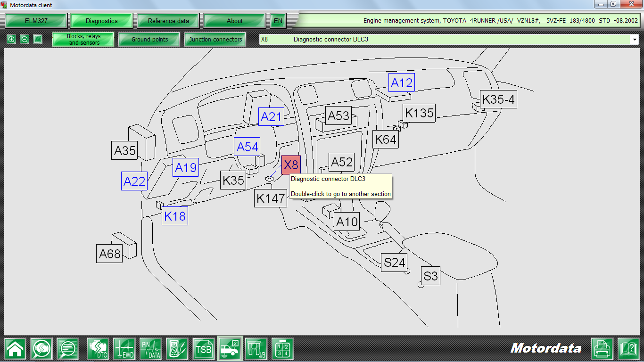Zoom in on the diagram
Image resolution: width=644 pixels, height=362 pixels.
point(11,40)
